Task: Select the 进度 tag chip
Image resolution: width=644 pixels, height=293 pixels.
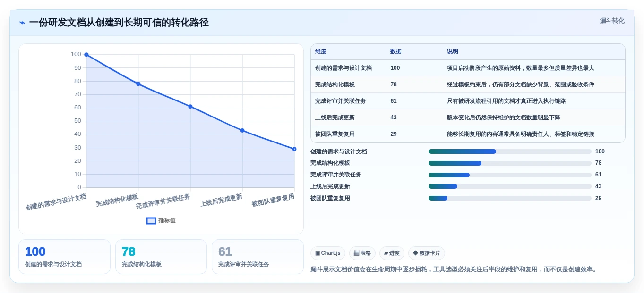Action: (x=392, y=253)
